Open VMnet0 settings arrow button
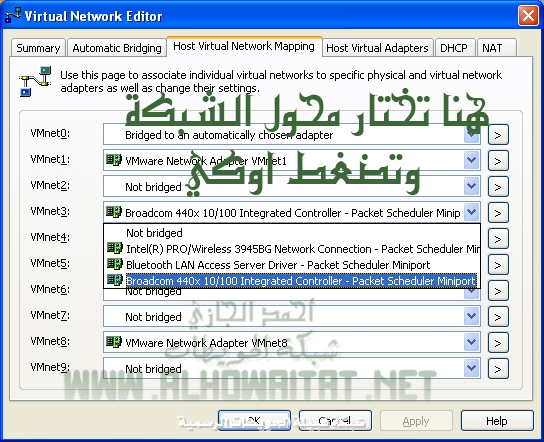 tap(498, 135)
